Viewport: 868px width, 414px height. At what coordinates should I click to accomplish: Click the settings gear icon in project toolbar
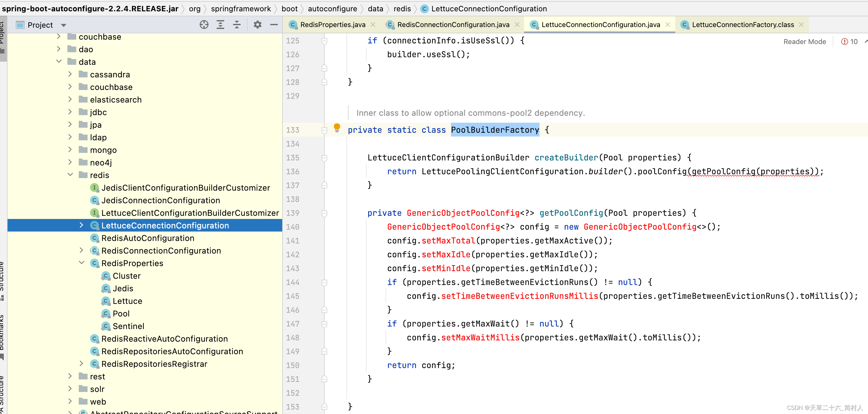tap(256, 24)
